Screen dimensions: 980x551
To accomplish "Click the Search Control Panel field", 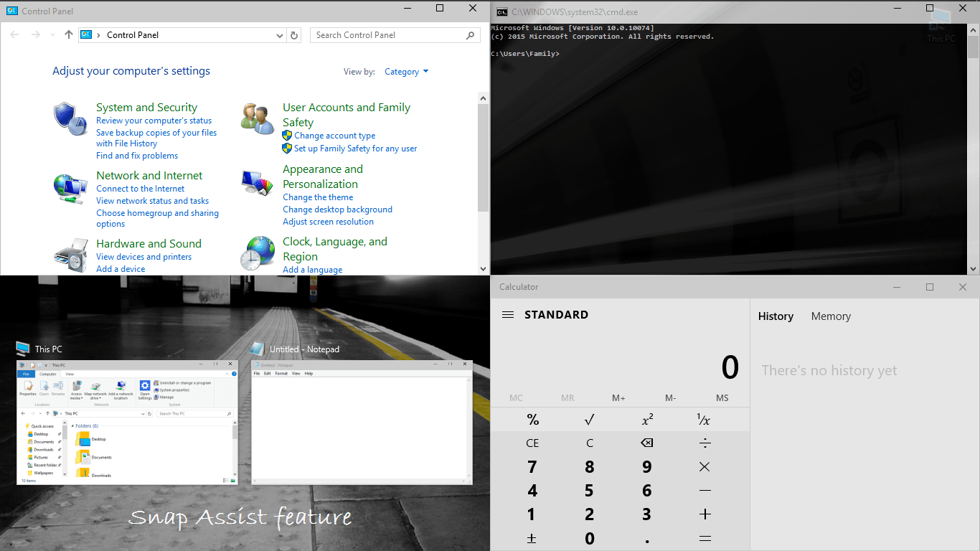I will point(387,35).
